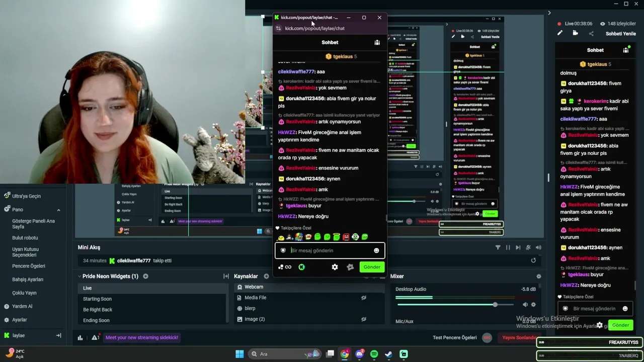Click the moderator badge settings icon beside Gönder
This screenshot has height=362, width=644.
pyautogui.click(x=350, y=267)
